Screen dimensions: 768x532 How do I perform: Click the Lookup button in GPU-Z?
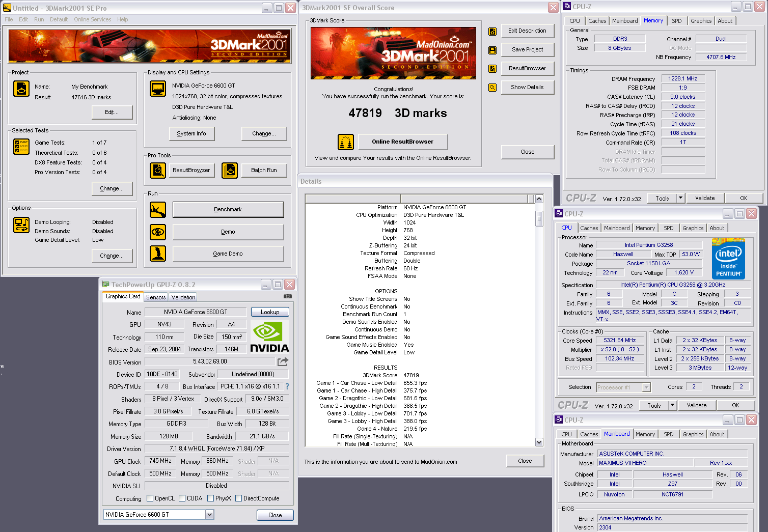(x=270, y=312)
